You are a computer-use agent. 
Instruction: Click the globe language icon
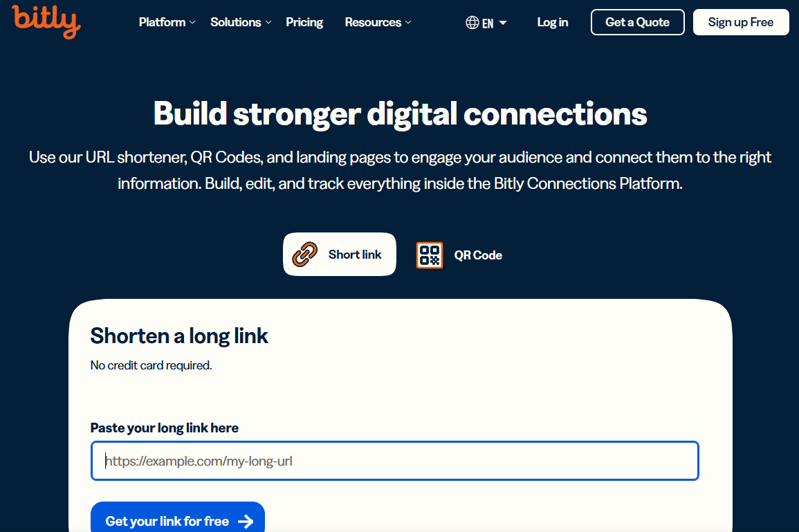coord(472,23)
